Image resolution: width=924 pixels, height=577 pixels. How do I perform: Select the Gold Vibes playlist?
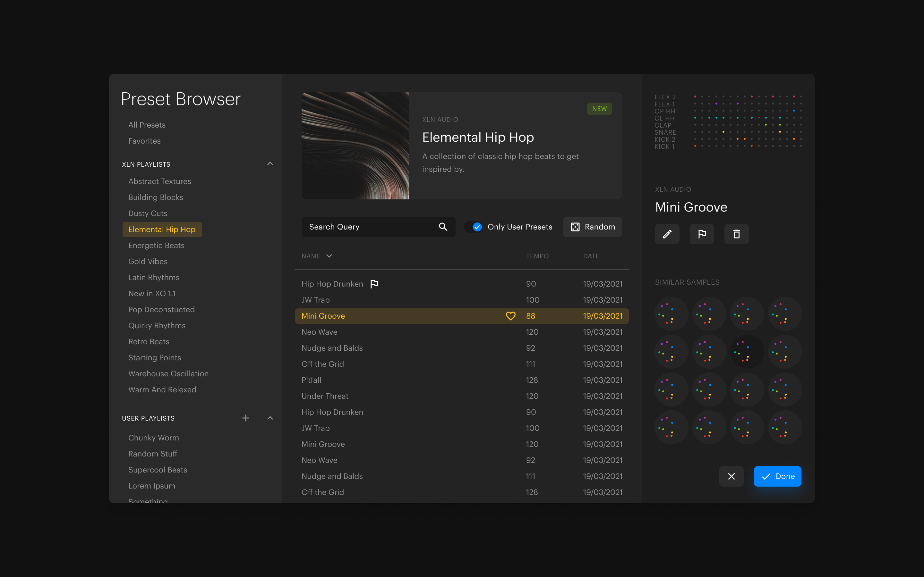pos(148,261)
